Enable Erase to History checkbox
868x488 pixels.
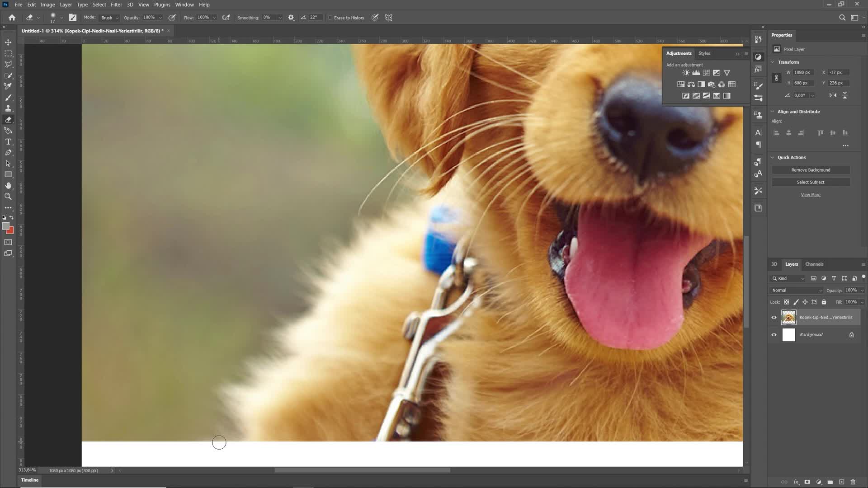click(330, 18)
